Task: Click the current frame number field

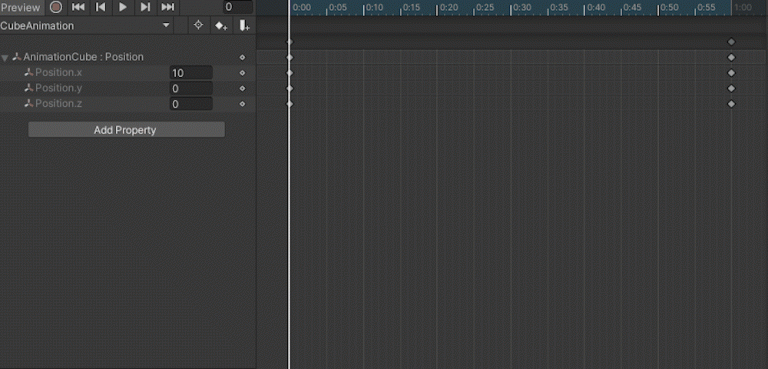Action: coord(238,7)
